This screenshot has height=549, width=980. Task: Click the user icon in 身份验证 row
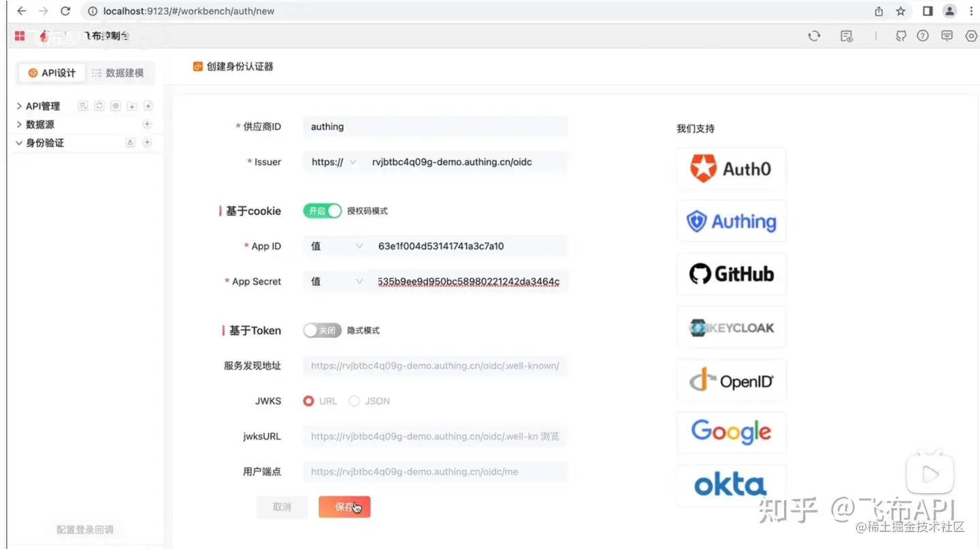pyautogui.click(x=131, y=142)
